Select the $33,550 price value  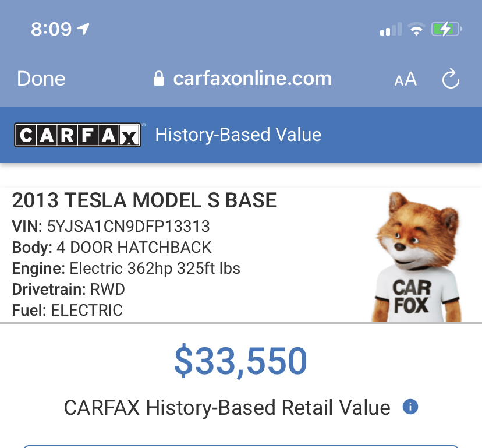point(240,361)
